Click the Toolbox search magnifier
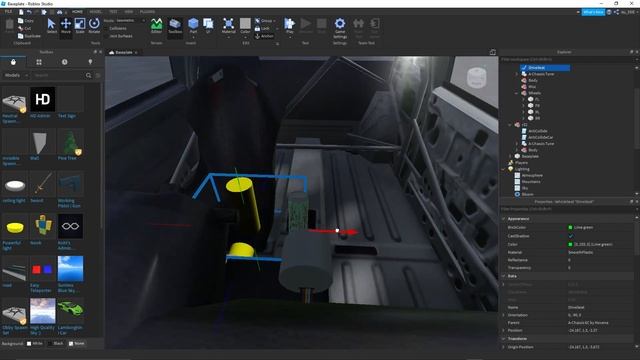Image resolution: width=640 pixels, height=360 pixels. tap(88, 76)
